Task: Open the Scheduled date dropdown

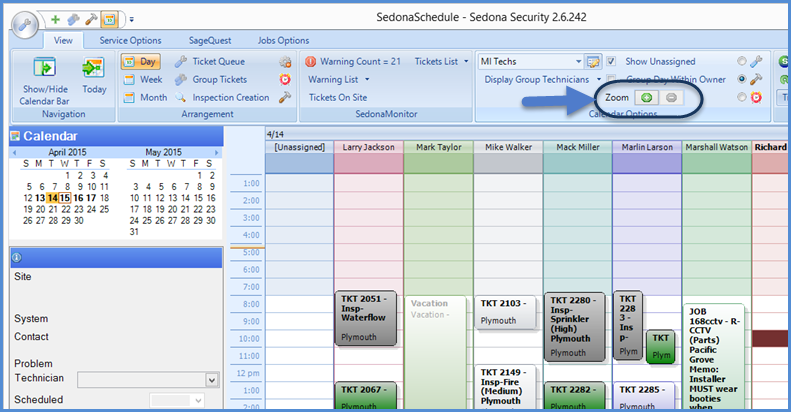Action: (x=198, y=400)
